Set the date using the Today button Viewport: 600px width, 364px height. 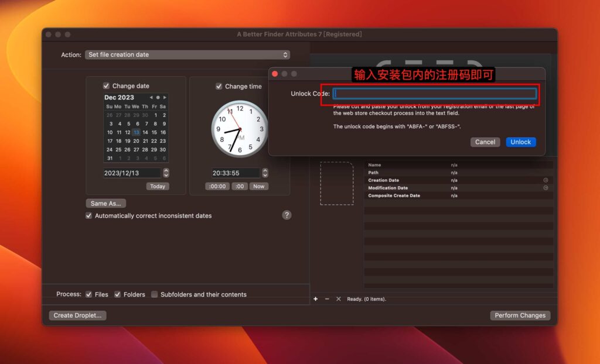coord(157,186)
